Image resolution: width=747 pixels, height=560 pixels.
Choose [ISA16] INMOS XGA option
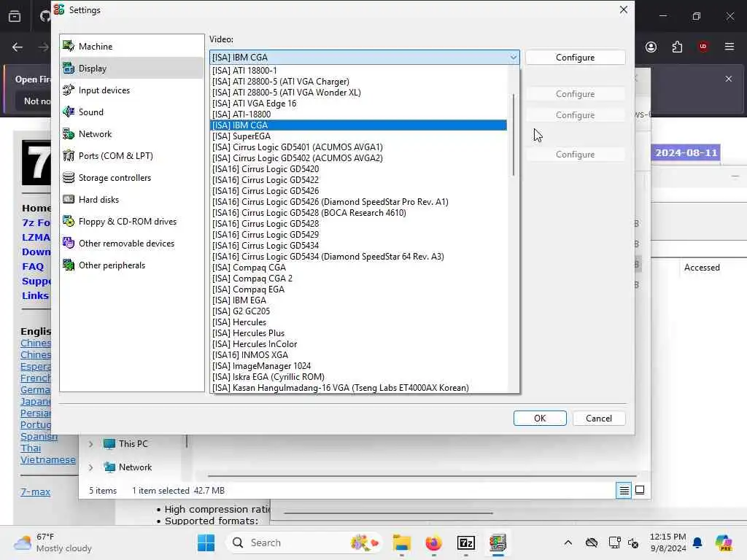pos(358,355)
